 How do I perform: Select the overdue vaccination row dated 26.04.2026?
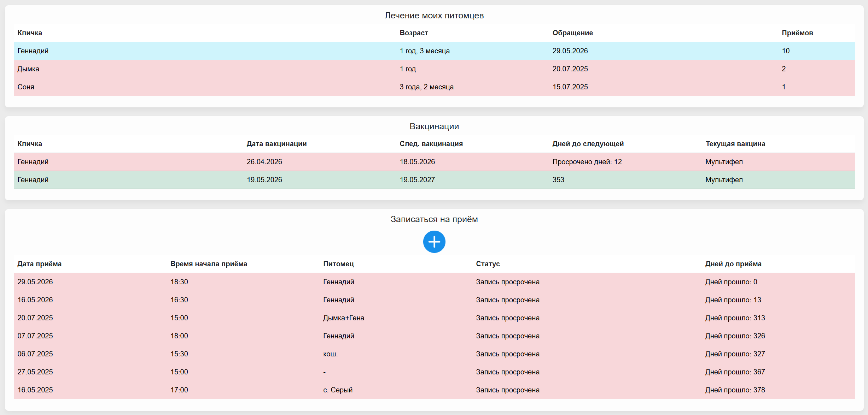click(434, 162)
